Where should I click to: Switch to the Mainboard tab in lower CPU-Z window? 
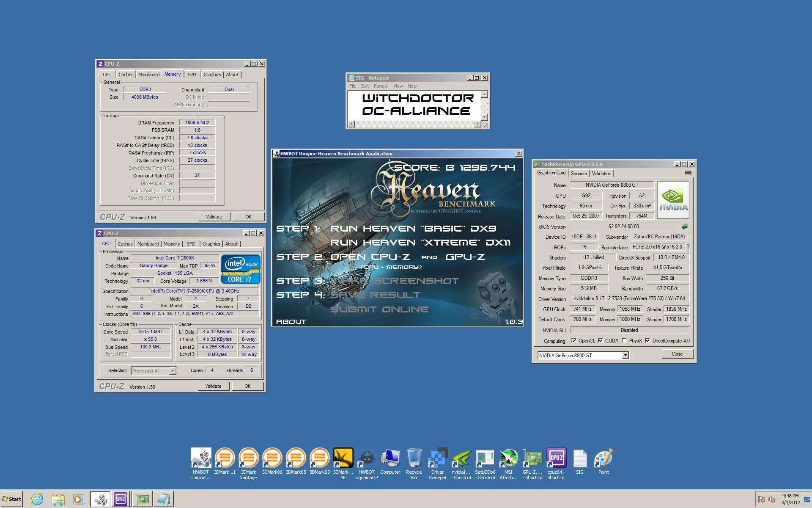tap(148, 244)
